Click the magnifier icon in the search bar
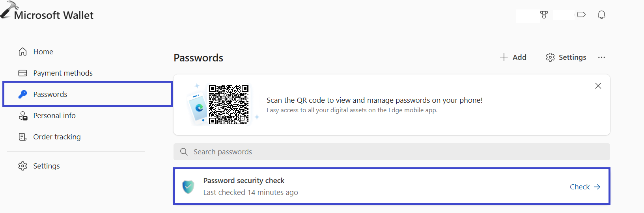 [184, 152]
